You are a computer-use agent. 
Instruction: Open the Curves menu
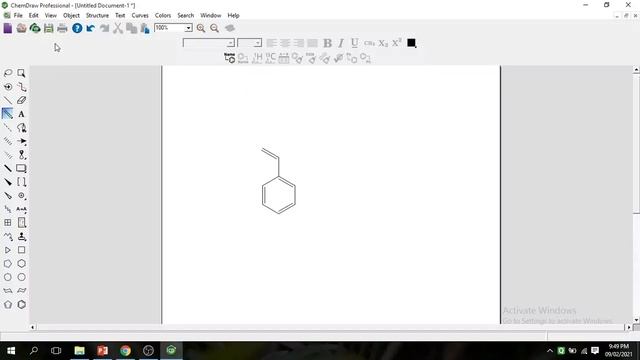pos(140,16)
